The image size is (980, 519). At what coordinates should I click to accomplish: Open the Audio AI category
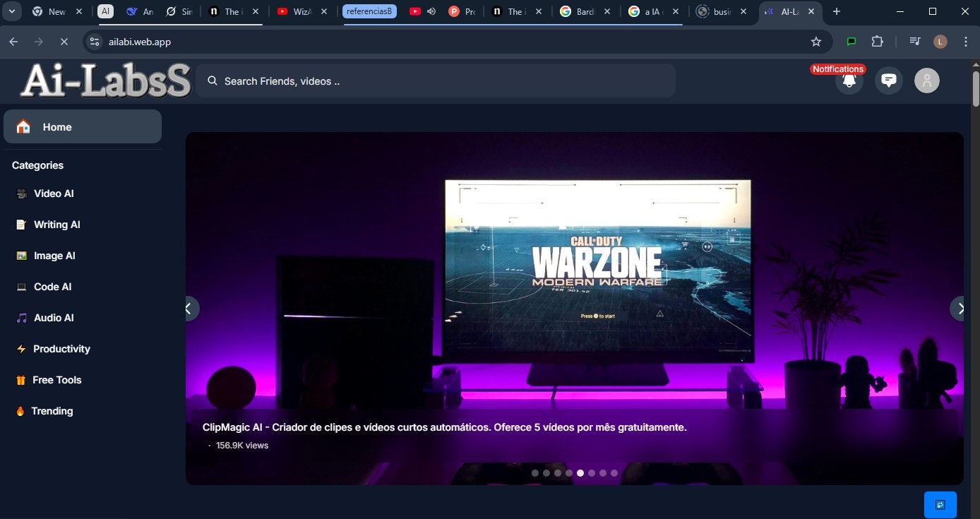coord(54,318)
